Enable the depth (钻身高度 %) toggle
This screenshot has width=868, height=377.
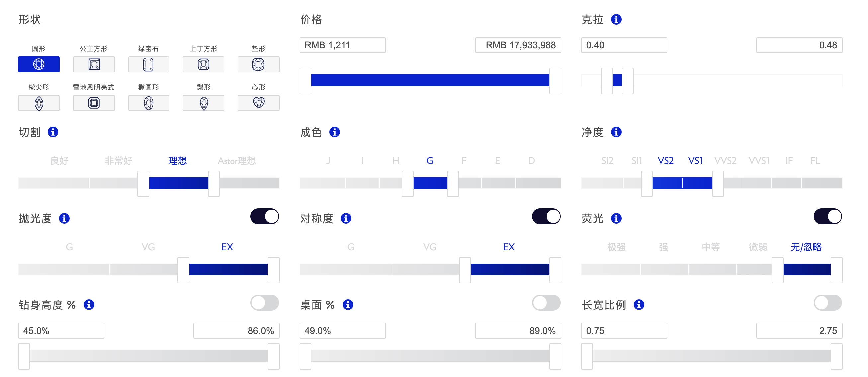coord(265,303)
